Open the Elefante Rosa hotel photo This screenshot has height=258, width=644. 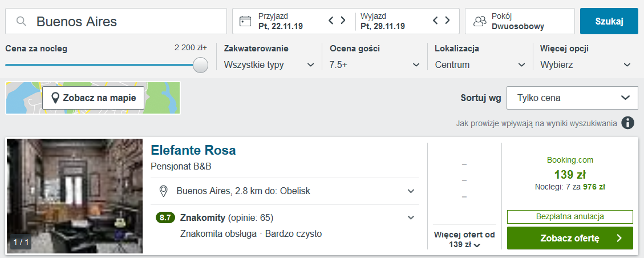pyautogui.click(x=75, y=196)
